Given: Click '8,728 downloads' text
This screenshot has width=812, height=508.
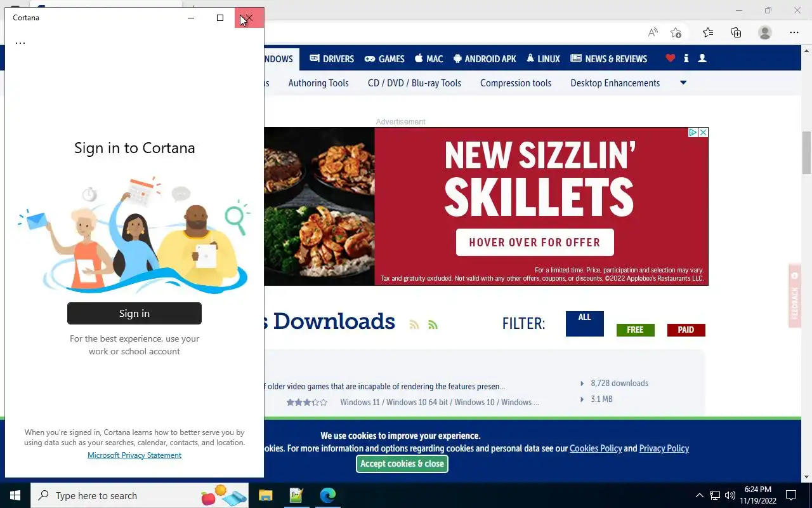Looking at the screenshot, I should click(x=619, y=384).
